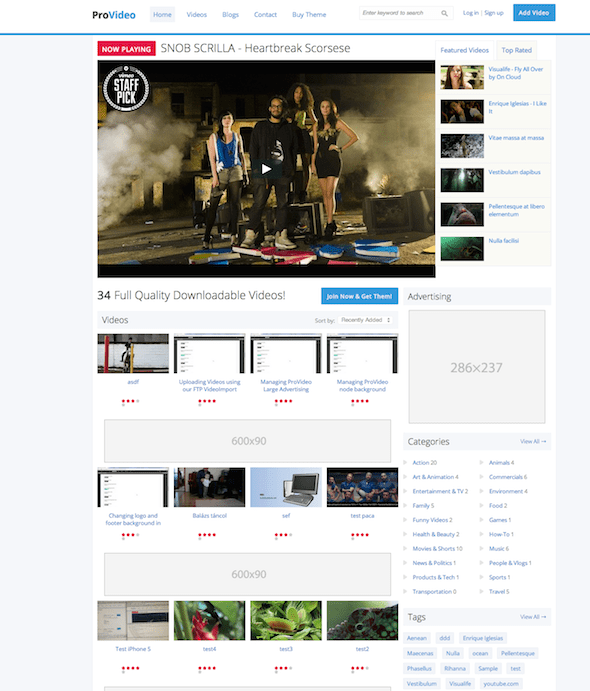Open Commercials category
This screenshot has width=590, height=691.
click(508, 477)
